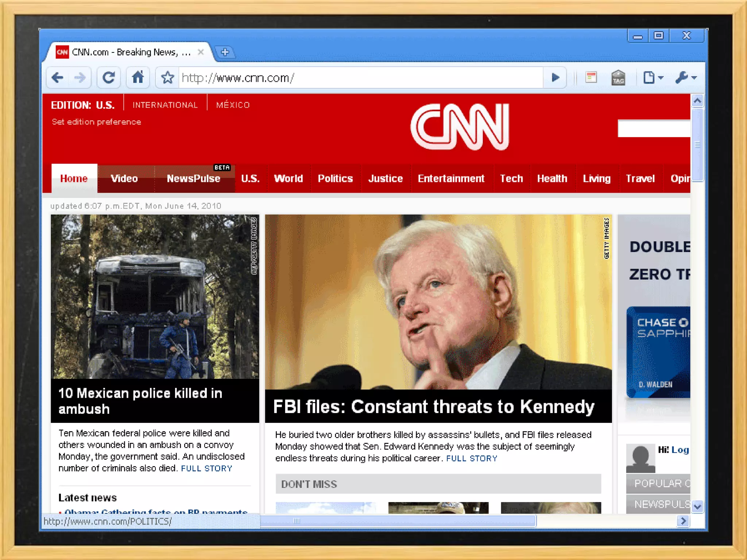
Task: Click the TAG extension icon
Action: click(x=618, y=77)
